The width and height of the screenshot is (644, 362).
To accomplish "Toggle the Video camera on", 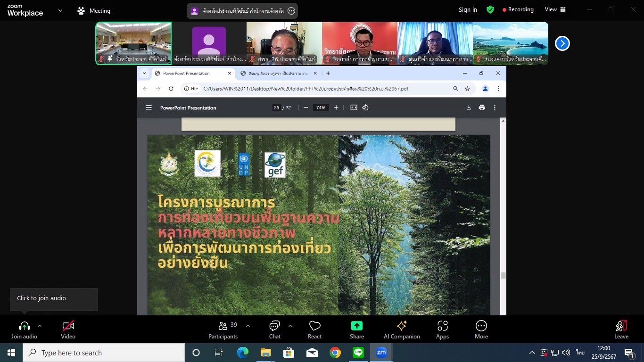I will [x=68, y=329].
